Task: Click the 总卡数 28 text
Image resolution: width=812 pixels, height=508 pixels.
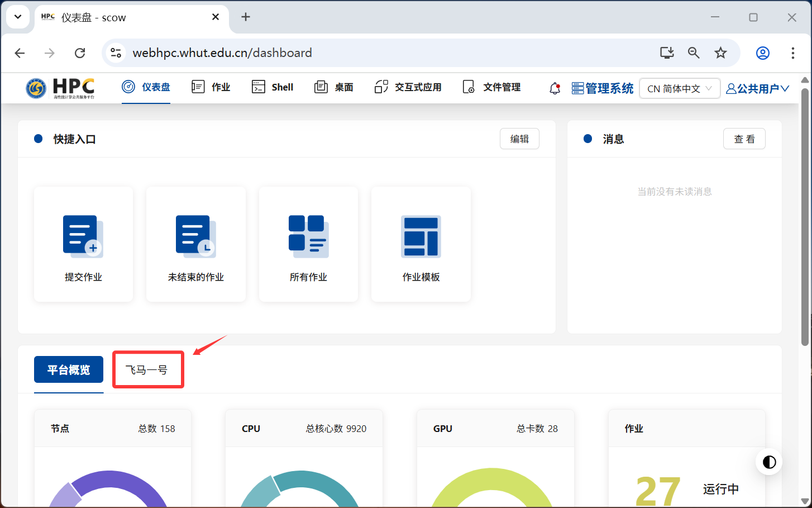Action: coord(537,429)
